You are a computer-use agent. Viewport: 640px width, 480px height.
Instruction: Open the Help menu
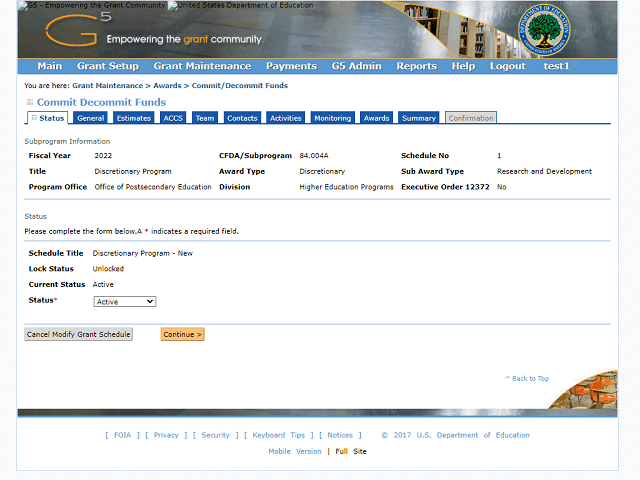463,66
